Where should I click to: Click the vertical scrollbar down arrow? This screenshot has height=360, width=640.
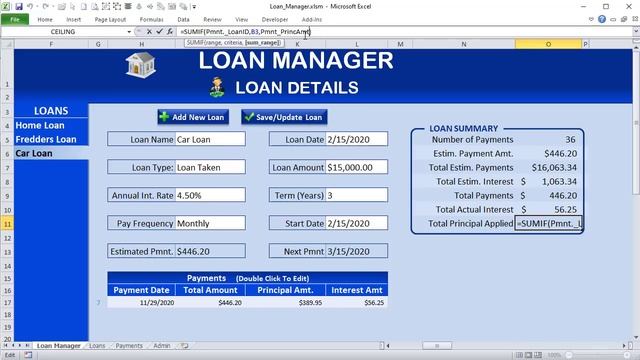[636, 338]
